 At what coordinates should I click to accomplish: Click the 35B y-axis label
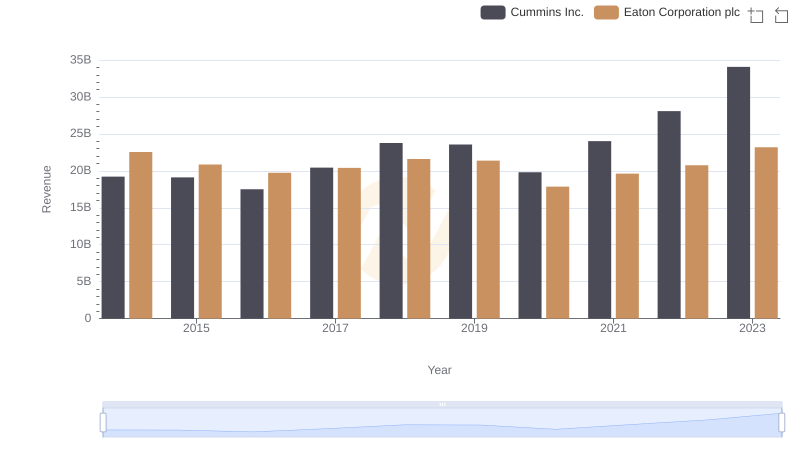pos(81,60)
